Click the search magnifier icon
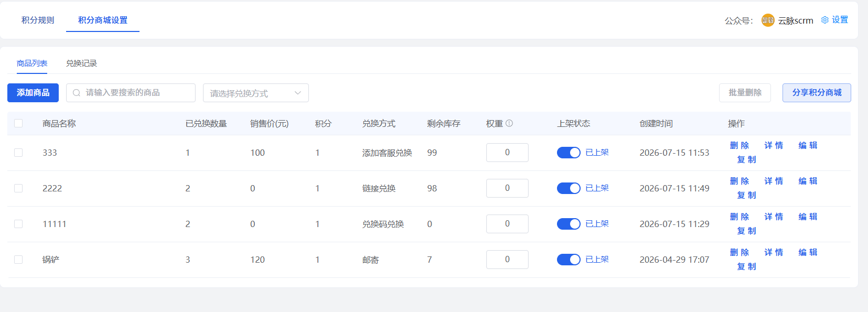The width and height of the screenshot is (868, 312). pyautogui.click(x=77, y=93)
